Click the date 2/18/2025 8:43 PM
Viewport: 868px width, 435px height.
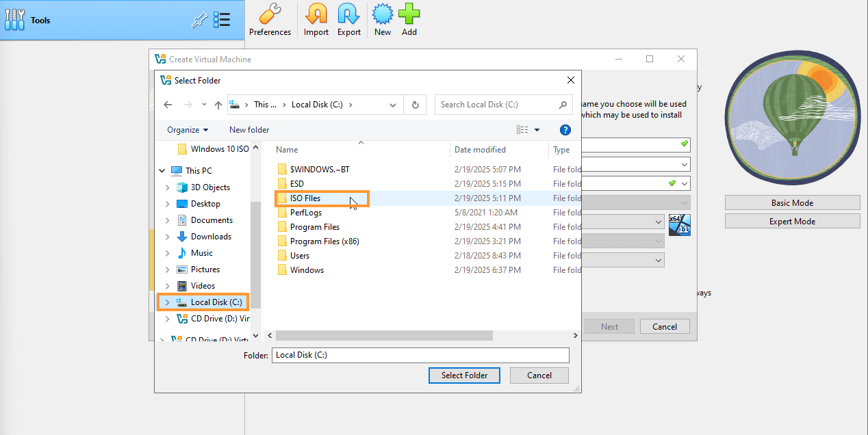(x=487, y=256)
